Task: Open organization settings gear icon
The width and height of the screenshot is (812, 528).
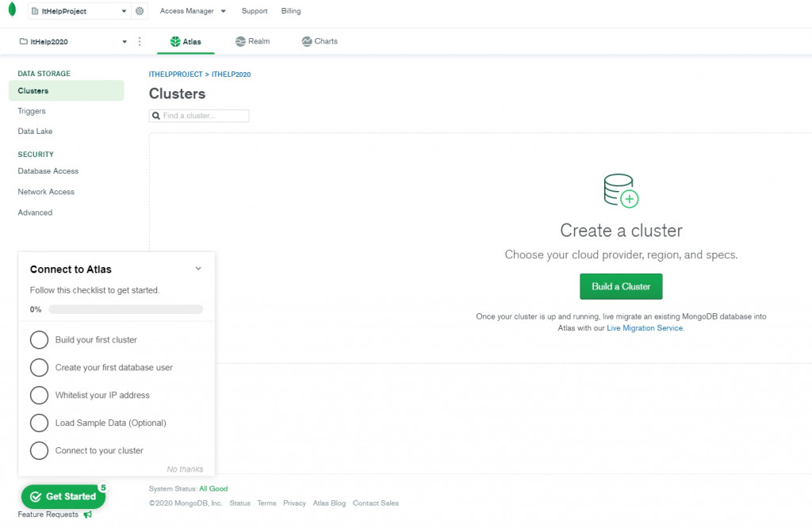Action: [140, 11]
